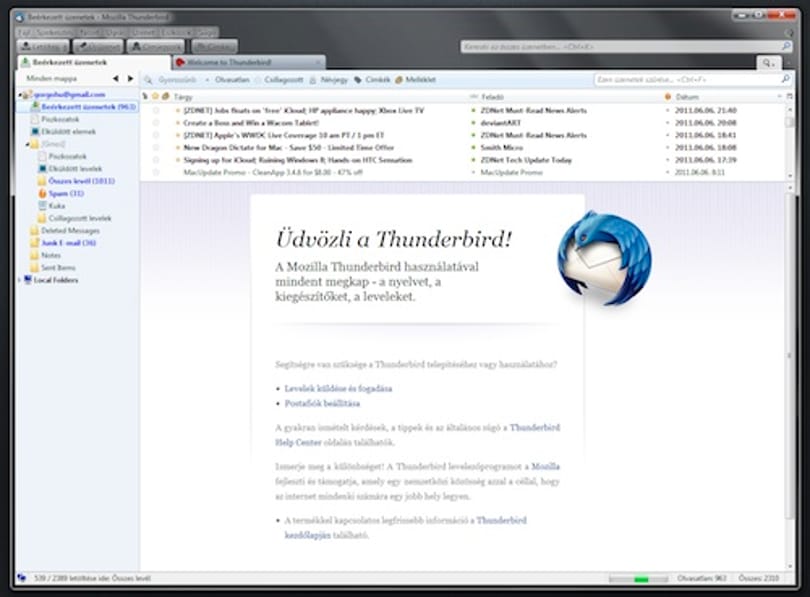Open the Szerkesztés menu
The image size is (810, 597).
pyautogui.click(x=55, y=32)
